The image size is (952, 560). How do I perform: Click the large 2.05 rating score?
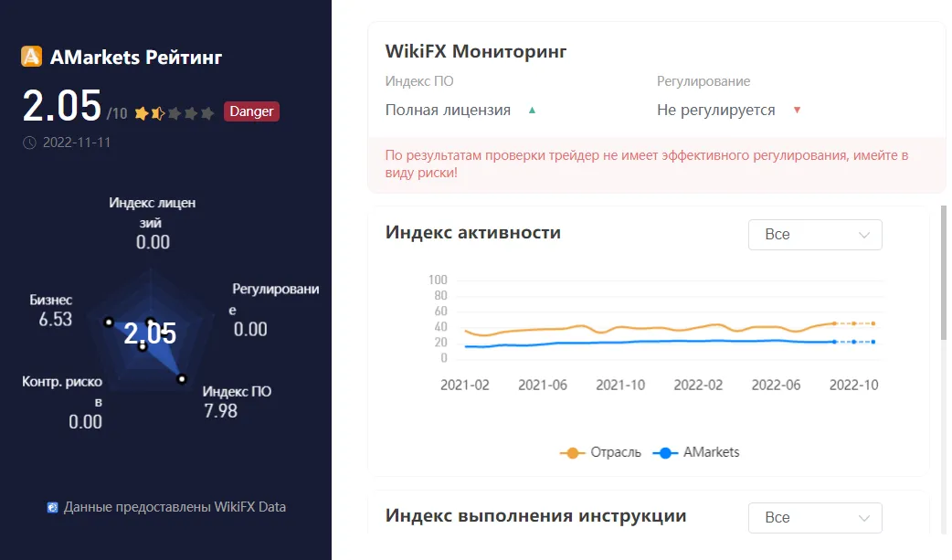(62, 106)
